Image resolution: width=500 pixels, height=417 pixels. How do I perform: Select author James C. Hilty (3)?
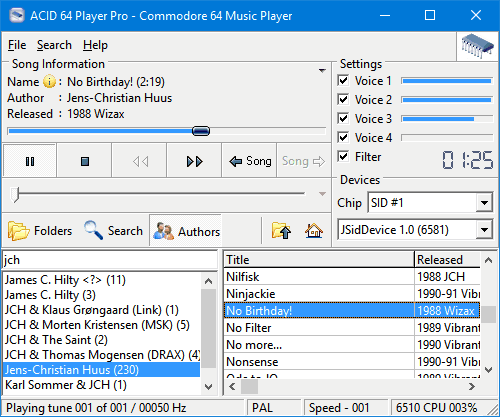(x=102, y=295)
